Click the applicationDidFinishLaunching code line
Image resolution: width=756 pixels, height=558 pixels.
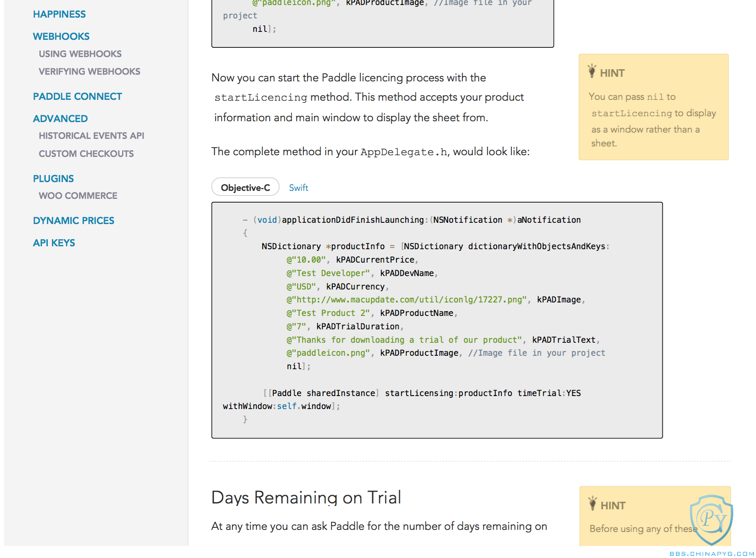coord(412,220)
